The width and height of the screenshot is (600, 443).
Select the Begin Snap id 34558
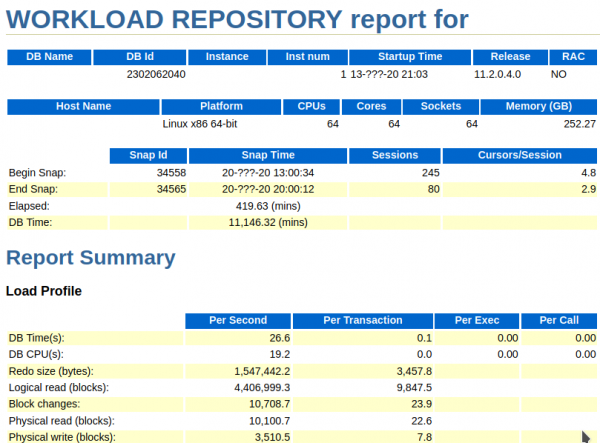(x=172, y=172)
